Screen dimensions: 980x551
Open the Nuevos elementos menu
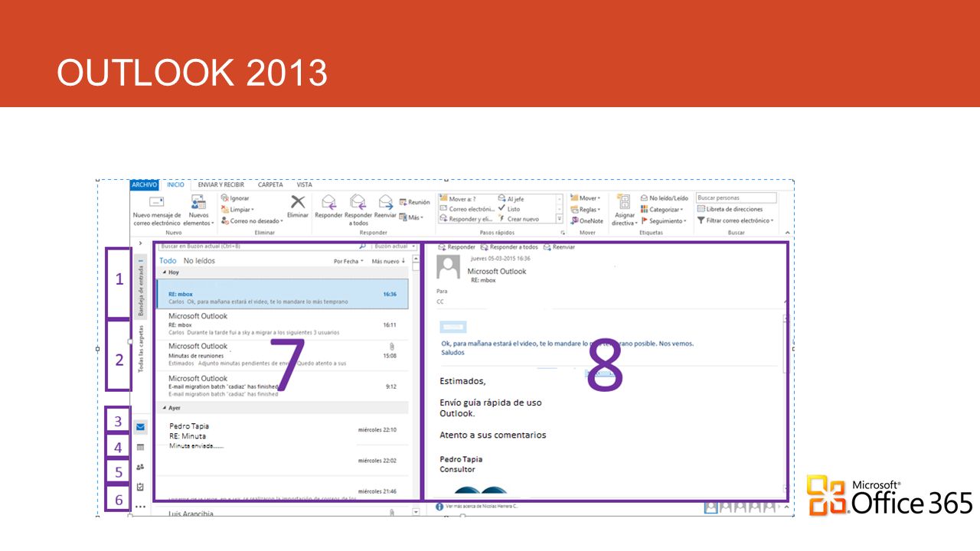(x=198, y=210)
